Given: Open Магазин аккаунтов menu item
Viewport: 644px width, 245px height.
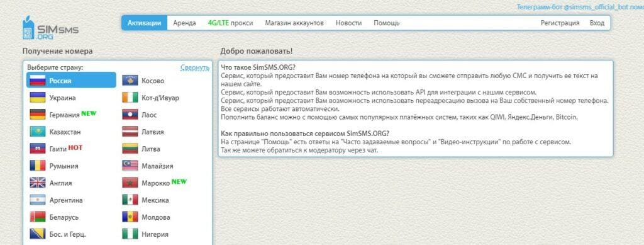Looking at the screenshot, I should 294,23.
